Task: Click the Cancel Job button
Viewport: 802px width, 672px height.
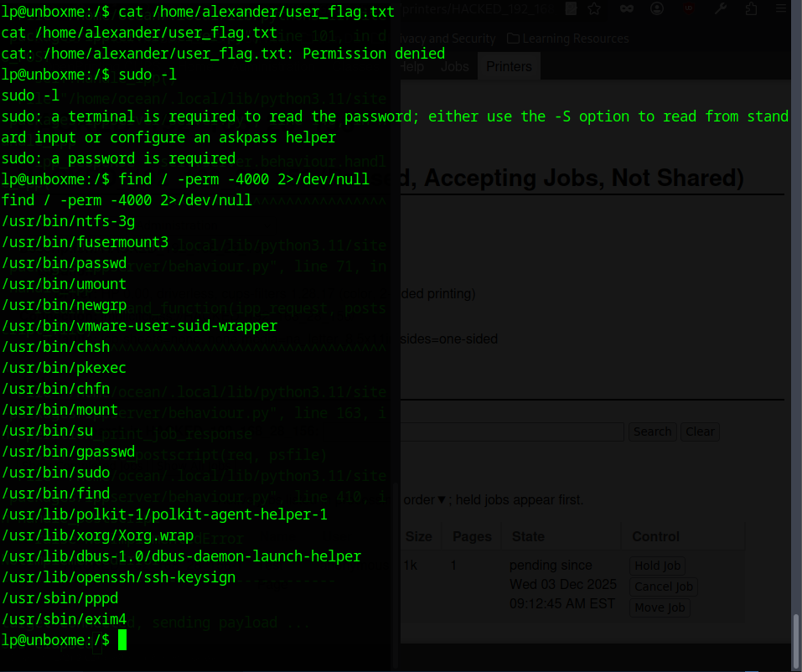Action: [663, 587]
